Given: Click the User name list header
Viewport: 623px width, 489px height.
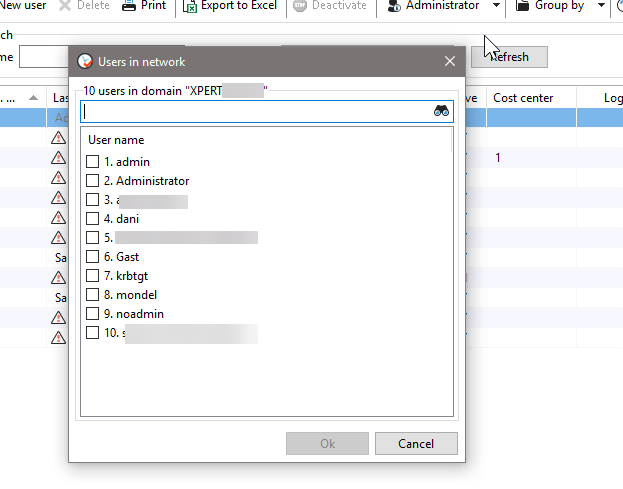Looking at the screenshot, I should click(x=116, y=140).
